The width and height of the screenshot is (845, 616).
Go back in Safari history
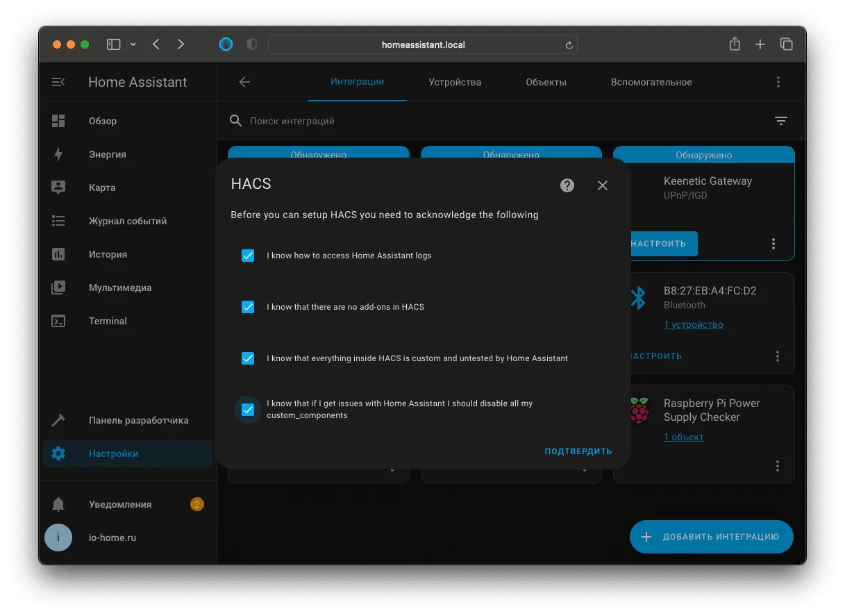(x=156, y=44)
